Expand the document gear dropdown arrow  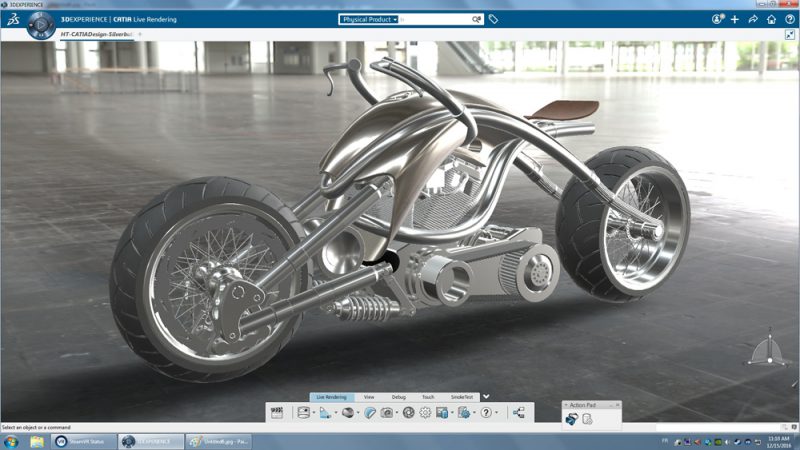474,413
